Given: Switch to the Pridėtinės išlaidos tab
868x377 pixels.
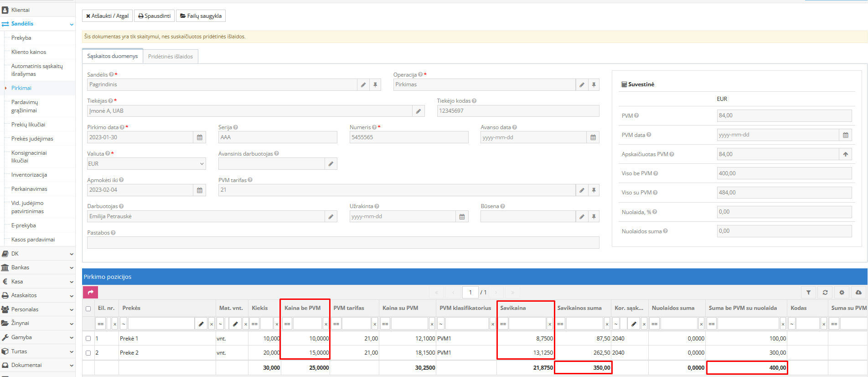Looking at the screenshot, I should coord(170,57).
